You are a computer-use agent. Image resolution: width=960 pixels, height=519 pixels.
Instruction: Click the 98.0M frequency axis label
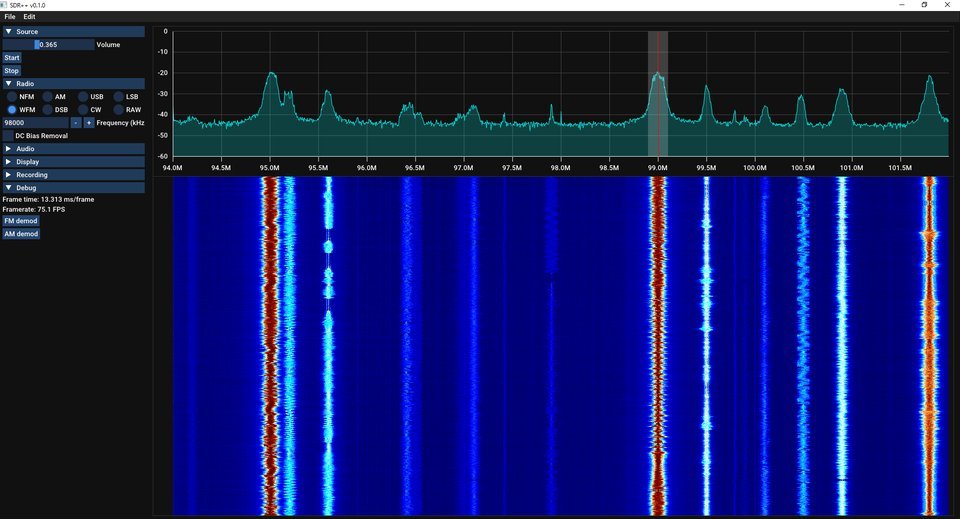coord(560,168)
